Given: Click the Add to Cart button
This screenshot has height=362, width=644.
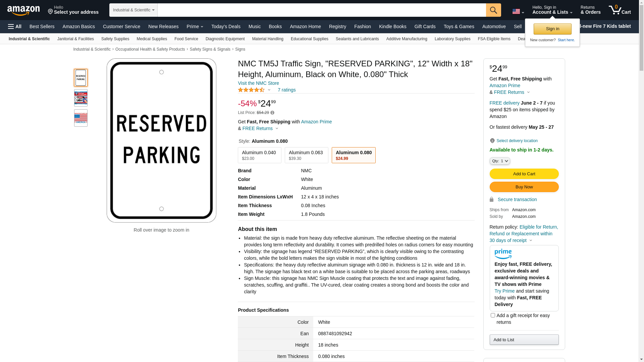Looking at the screenshot, I should [524, 174].
